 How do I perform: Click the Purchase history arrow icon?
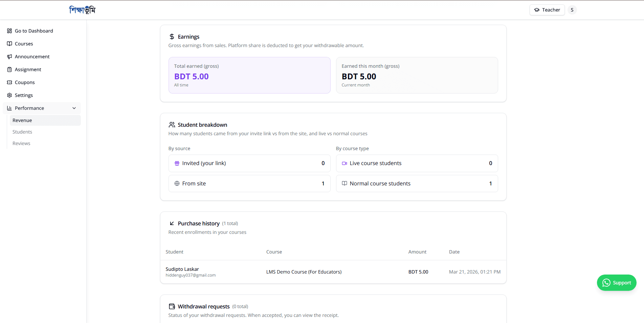coord(172,223)
